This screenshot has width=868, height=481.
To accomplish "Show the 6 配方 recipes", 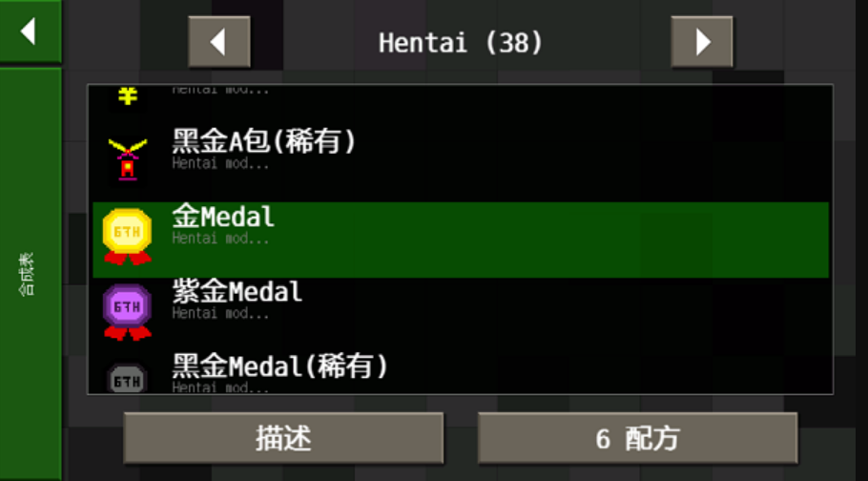I will pos(638,438).
